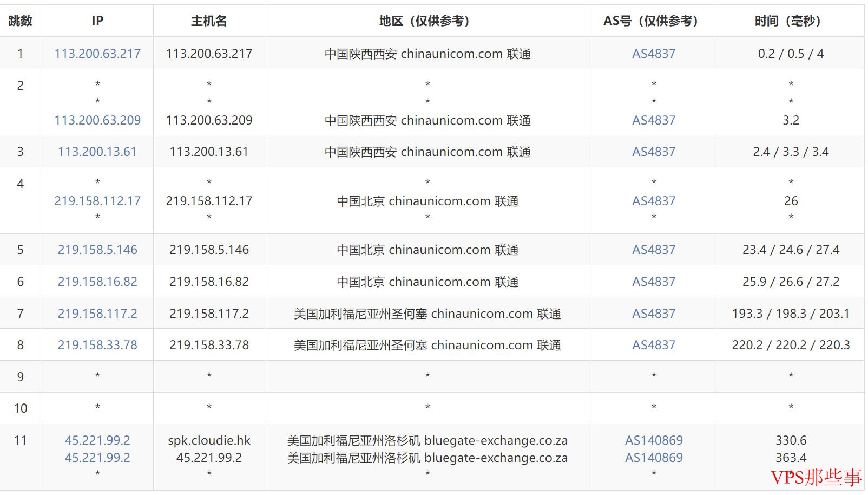Select the 主机名 column header
Screen dimensions: 868x495
point(209,21)
